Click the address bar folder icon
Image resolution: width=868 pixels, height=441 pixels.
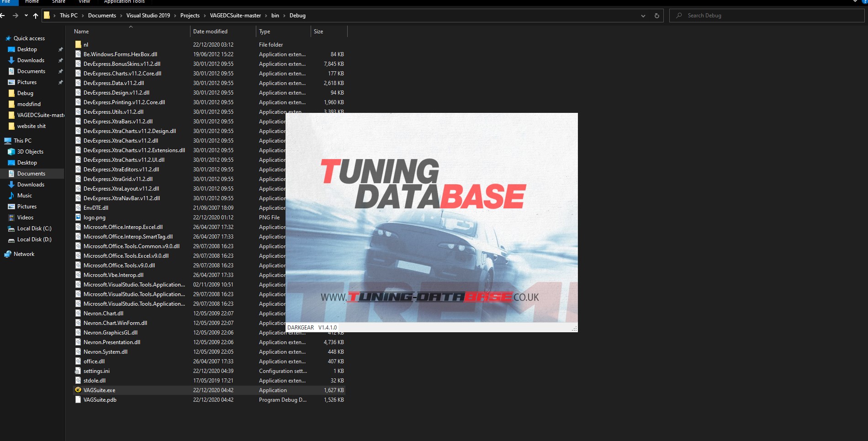(x=47, y=16)
